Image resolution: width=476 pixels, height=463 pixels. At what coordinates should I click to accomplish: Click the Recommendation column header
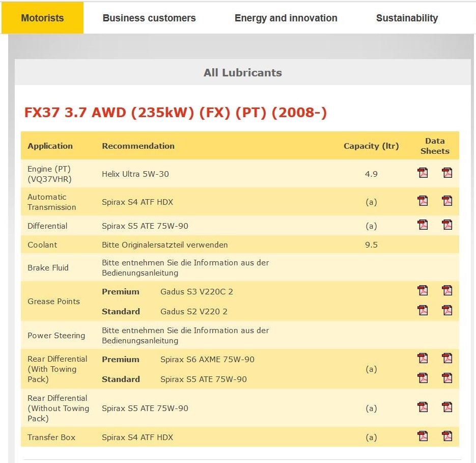(138, 146)
